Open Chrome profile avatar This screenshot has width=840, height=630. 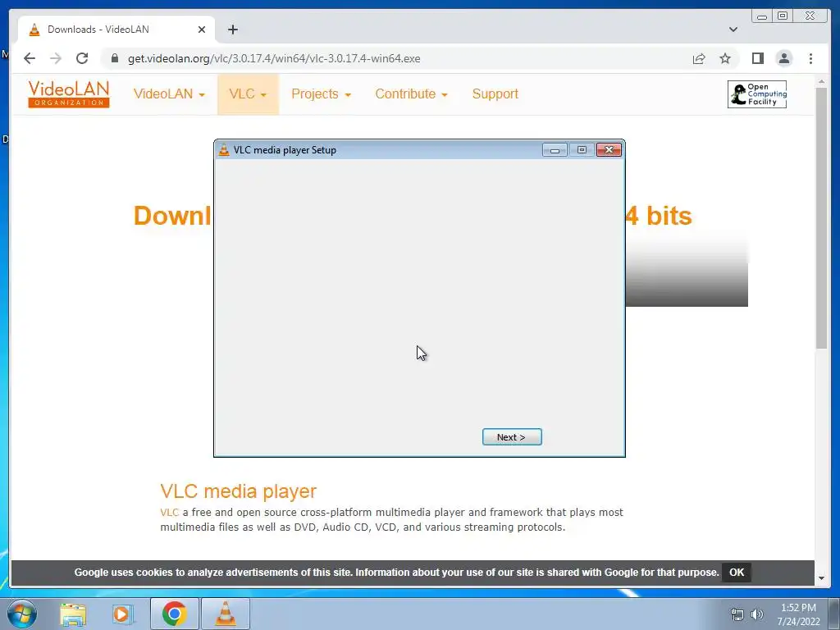783,58
